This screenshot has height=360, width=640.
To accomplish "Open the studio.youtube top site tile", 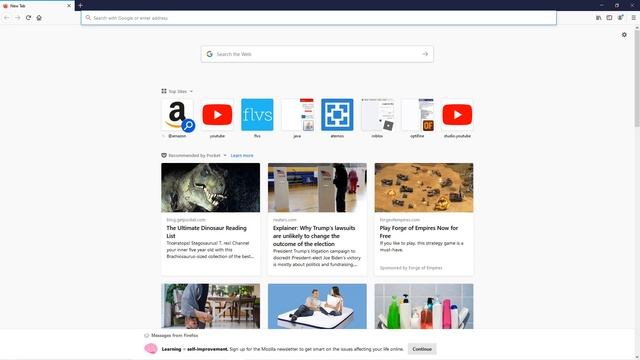I will click(x=457, y=115).
